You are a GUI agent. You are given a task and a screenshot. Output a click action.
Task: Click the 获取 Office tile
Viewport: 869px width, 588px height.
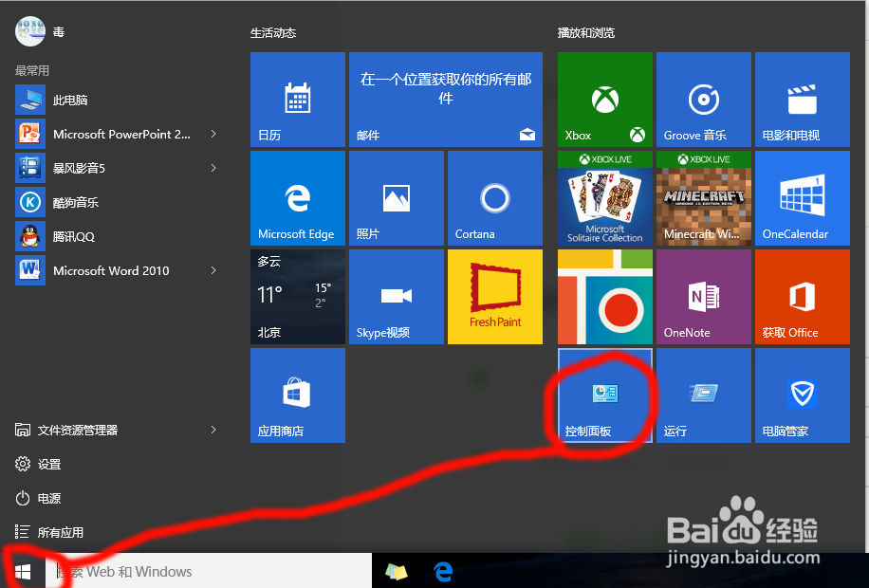(x=802, y=297)
